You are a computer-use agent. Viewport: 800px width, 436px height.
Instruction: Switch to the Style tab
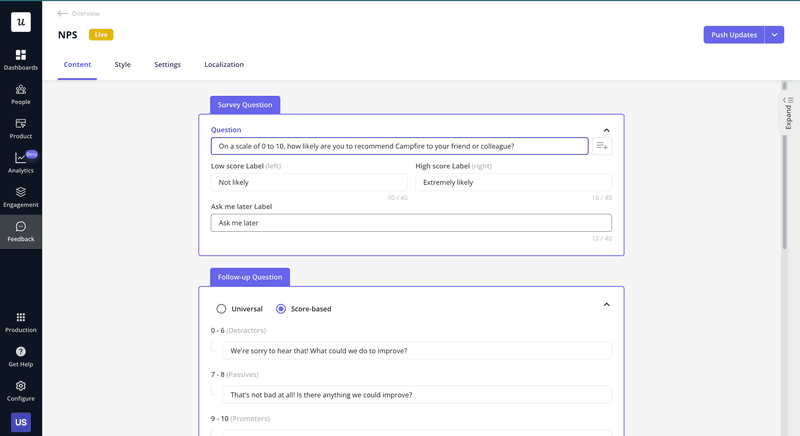point(122,65)
